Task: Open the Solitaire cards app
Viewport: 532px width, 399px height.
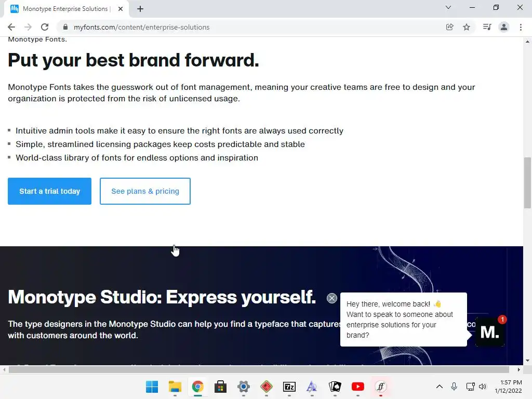Action: [335, 387]
